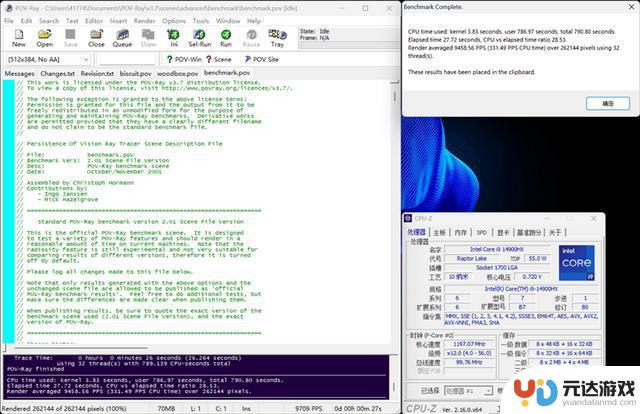Screen dimensions: 640x414
Task: Open the CPU-Z processor tab
Action: click(x=417, y=232)
